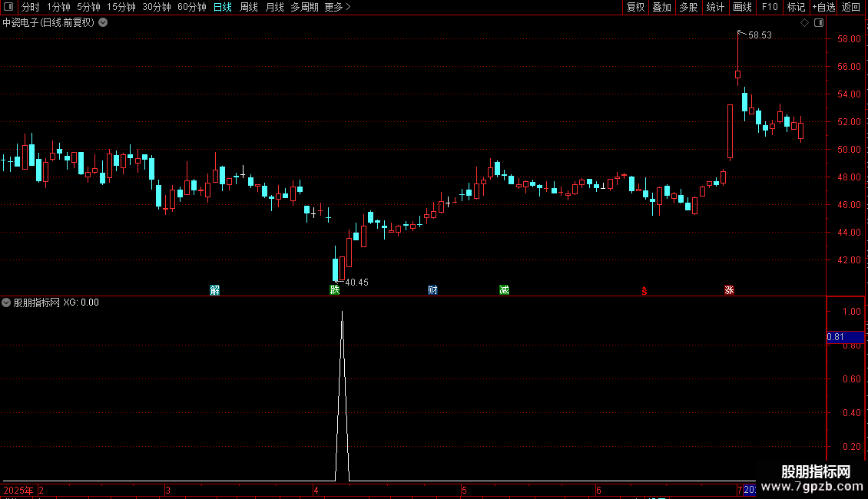Open the F10 company info
868x499 pixels.
[770, 7]
